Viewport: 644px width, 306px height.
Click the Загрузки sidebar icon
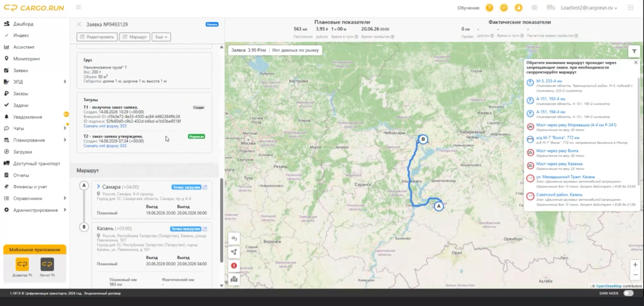click(6, 152)
